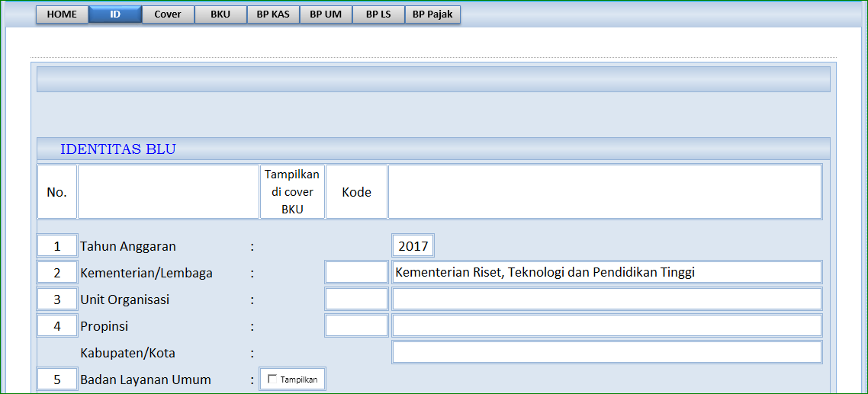This screenshot has width=868, height=394.
Task: Enable Tampilkan checkbox for Badan Layanan Umum
Action: [272, 379]
